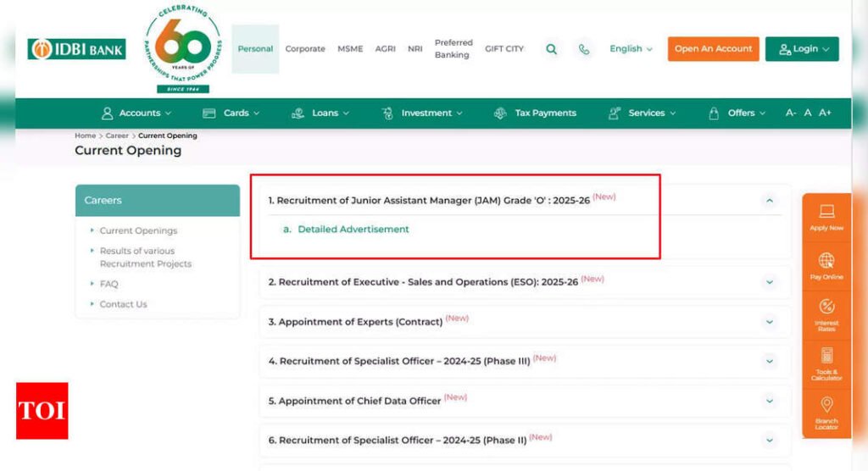Select the Personal tab
Screen dimensions: 868x471
(x=255, y=48)
